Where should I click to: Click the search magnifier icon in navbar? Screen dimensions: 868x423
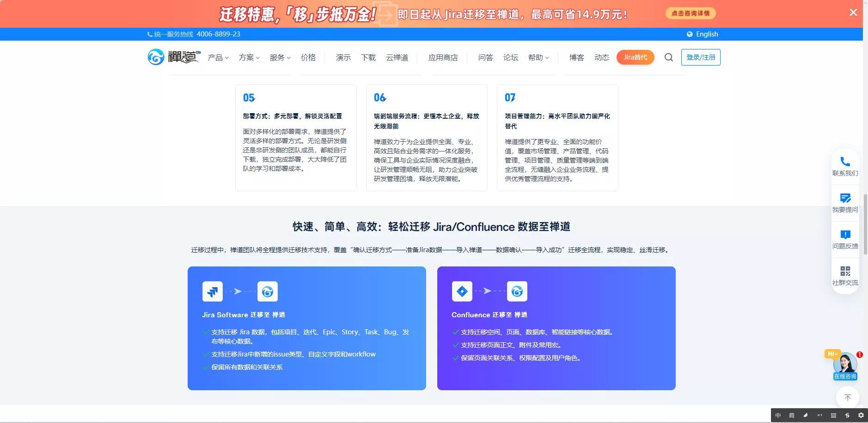pos(668,57)
